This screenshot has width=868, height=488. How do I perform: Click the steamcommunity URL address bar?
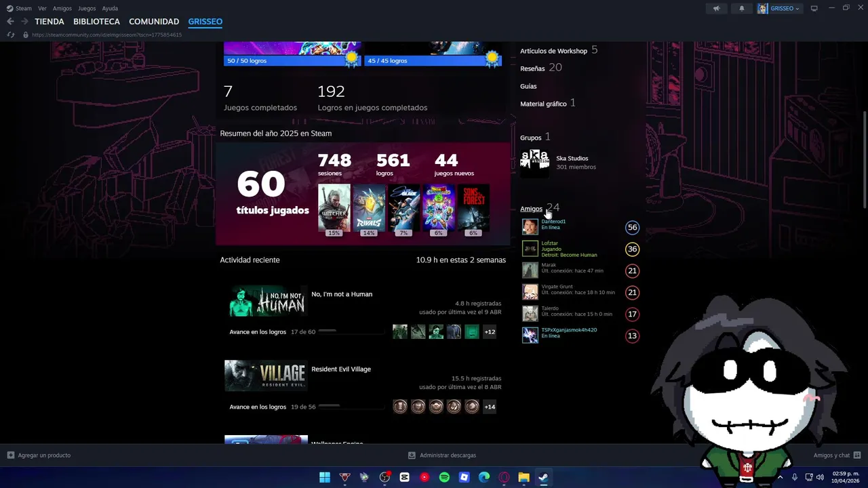click(x=106, y=35)
